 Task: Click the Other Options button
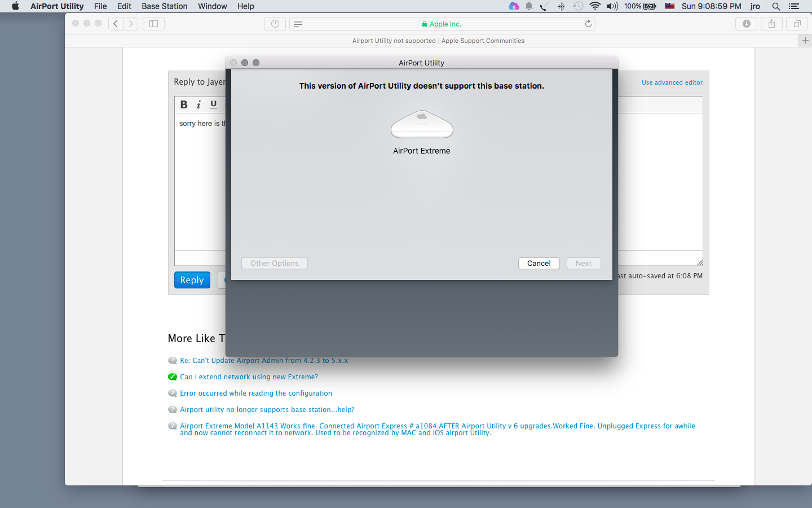(x=275, y=263)
